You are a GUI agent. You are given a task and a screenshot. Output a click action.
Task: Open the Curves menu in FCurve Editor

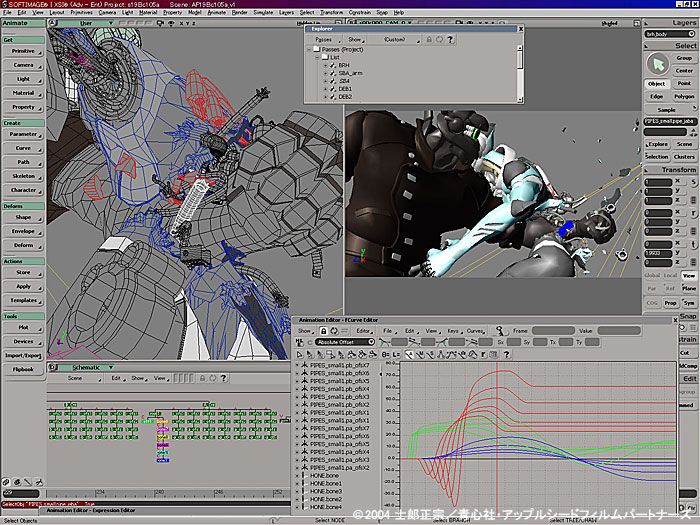[475, 330]
